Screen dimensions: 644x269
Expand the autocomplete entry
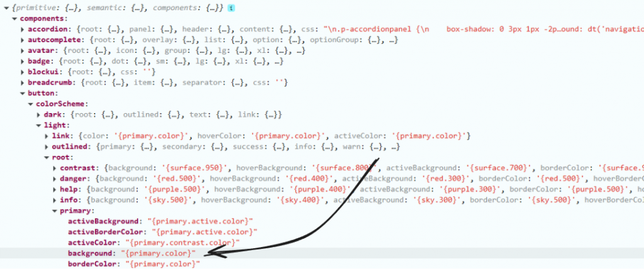(x=22, y=40)
